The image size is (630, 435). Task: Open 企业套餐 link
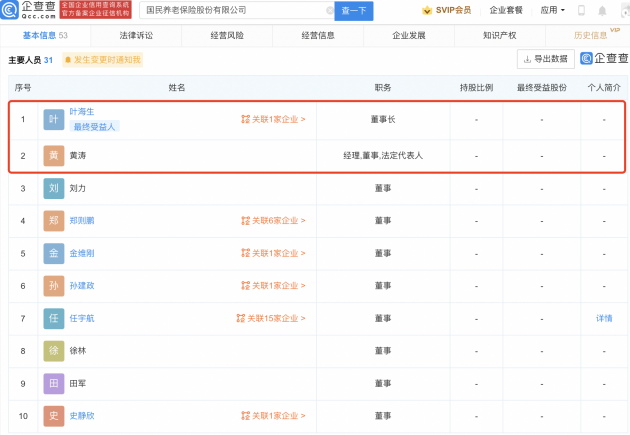click(x=506, y=10)
